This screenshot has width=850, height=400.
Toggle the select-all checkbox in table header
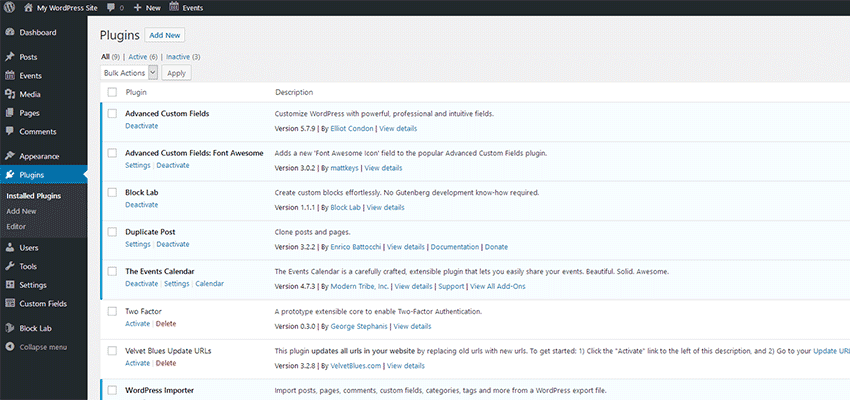[x=112, y=92]
